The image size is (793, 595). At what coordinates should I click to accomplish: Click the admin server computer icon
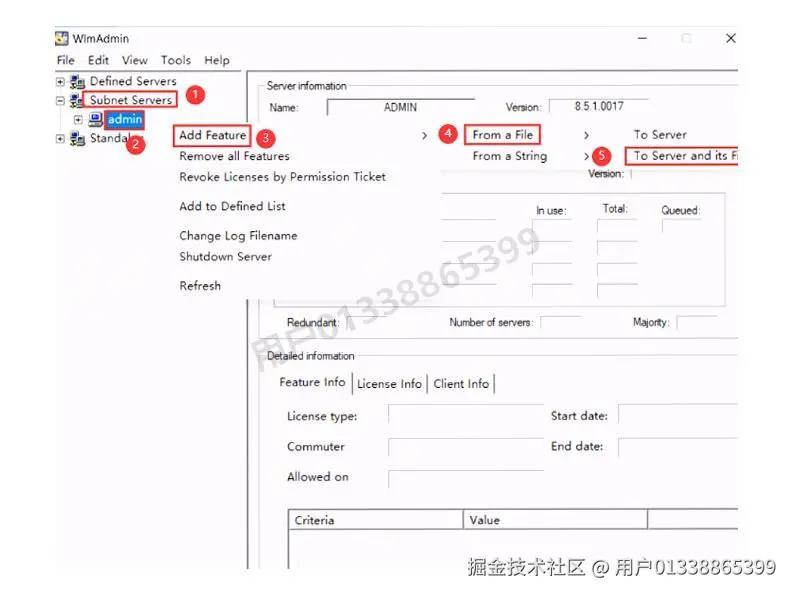pos(96,119)
